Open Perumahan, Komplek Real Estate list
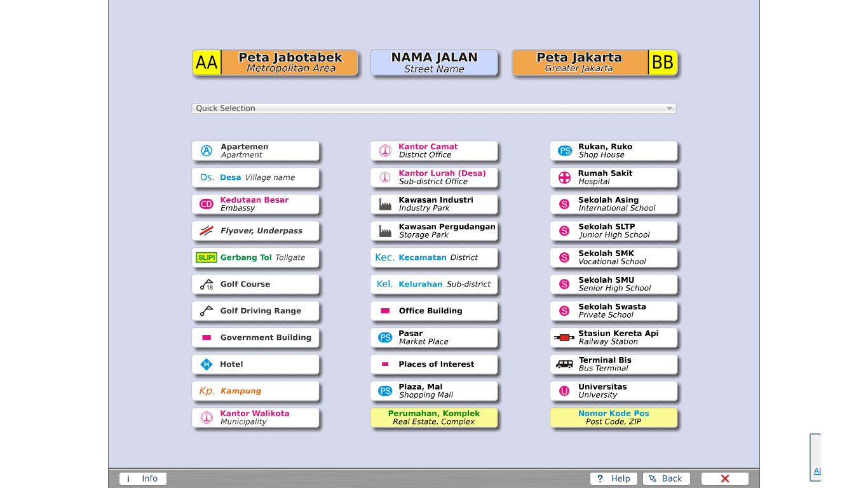The image size is (868, 488). tap(434, 417)
